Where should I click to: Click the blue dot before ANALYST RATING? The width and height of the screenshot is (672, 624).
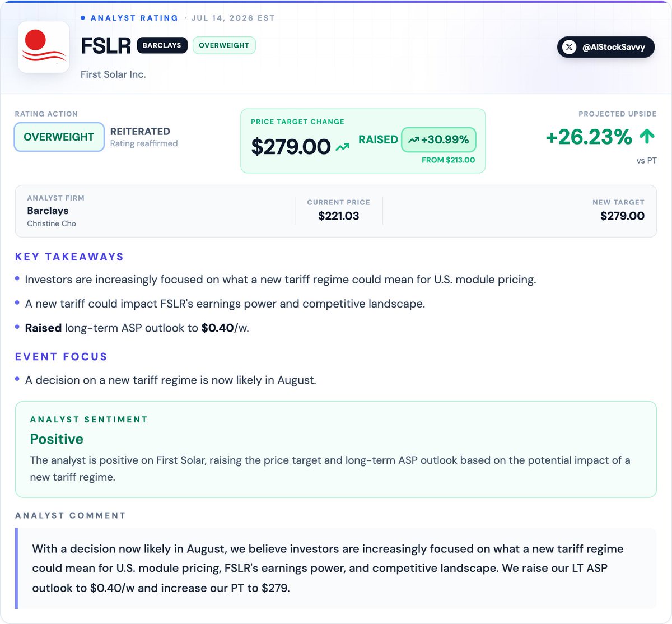pyautogui.click(x=83, y=18)
